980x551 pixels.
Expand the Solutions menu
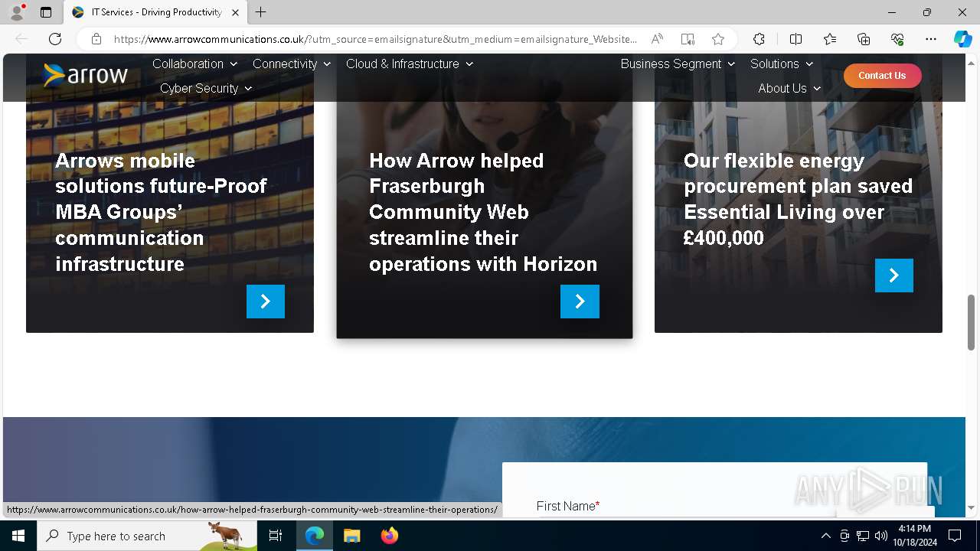coord(782,64)
